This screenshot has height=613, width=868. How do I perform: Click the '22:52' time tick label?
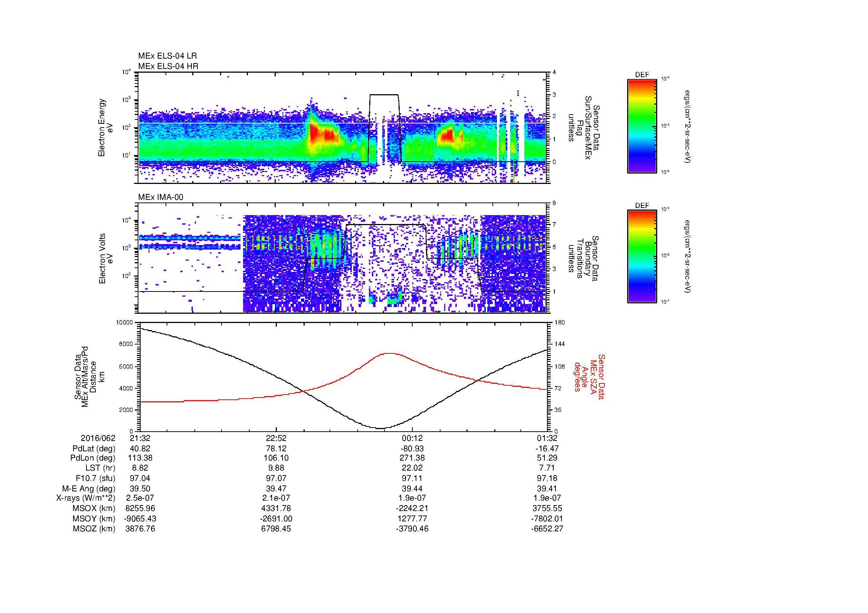276,438
